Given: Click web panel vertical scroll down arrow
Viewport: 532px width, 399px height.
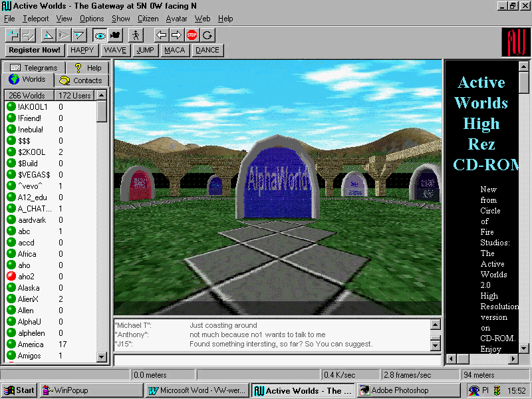Looking at the screenshot, I should (524, 348).
